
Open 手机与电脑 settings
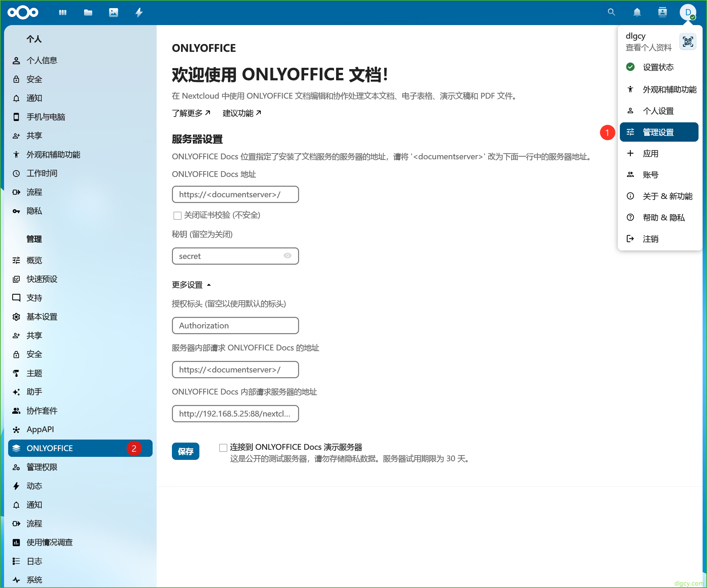(80, 117)
